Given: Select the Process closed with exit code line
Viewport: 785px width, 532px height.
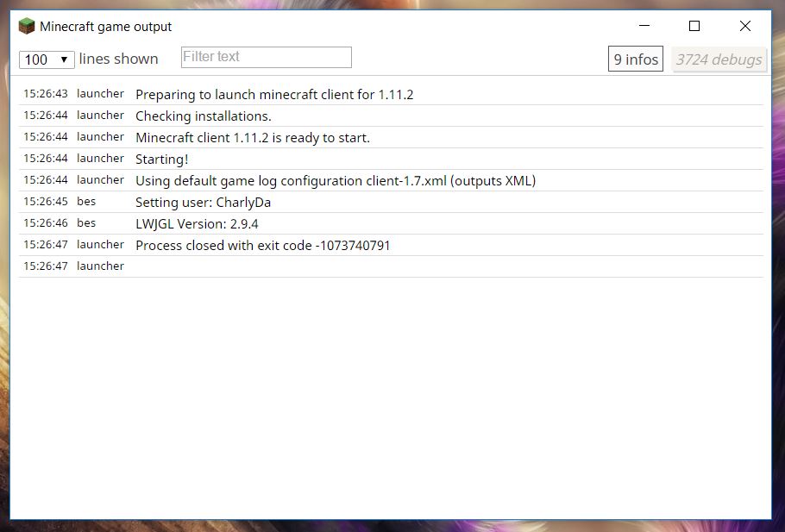Looking at the screenshot, I should coord(391,245).
